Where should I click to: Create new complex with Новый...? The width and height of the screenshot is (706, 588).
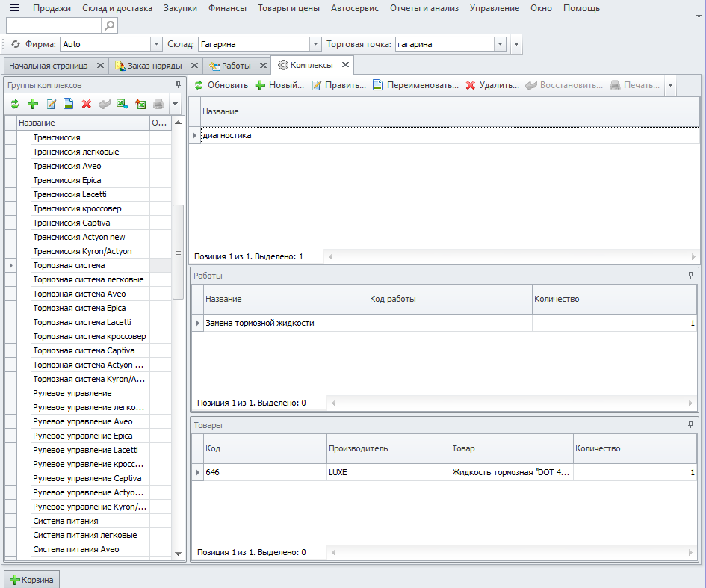point(279,85)
